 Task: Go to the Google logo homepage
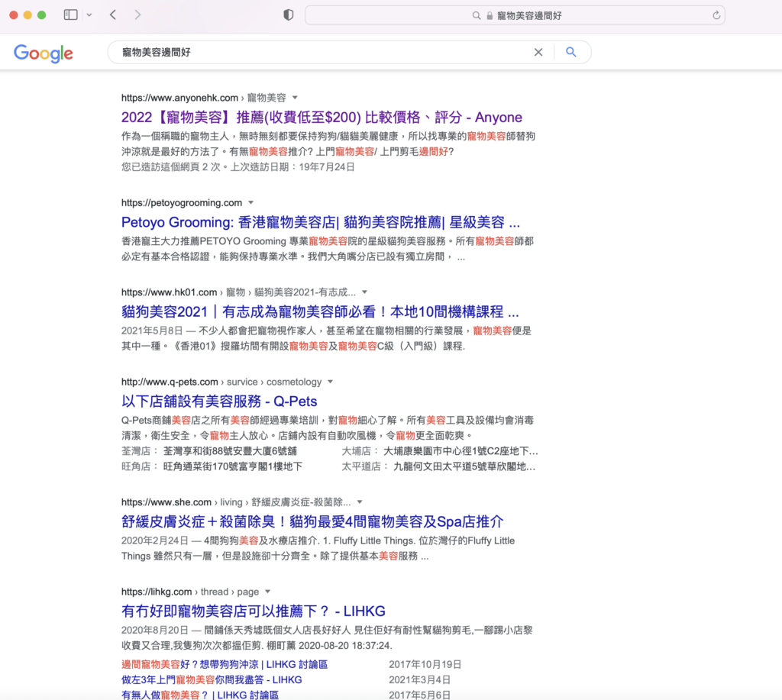click(44, 53)
